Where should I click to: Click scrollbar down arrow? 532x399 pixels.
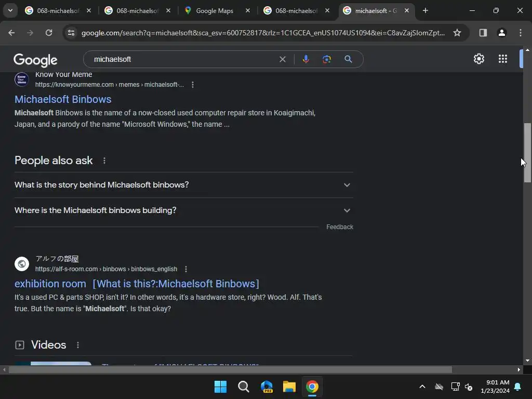pyautogui.click(x=527, y=361)
